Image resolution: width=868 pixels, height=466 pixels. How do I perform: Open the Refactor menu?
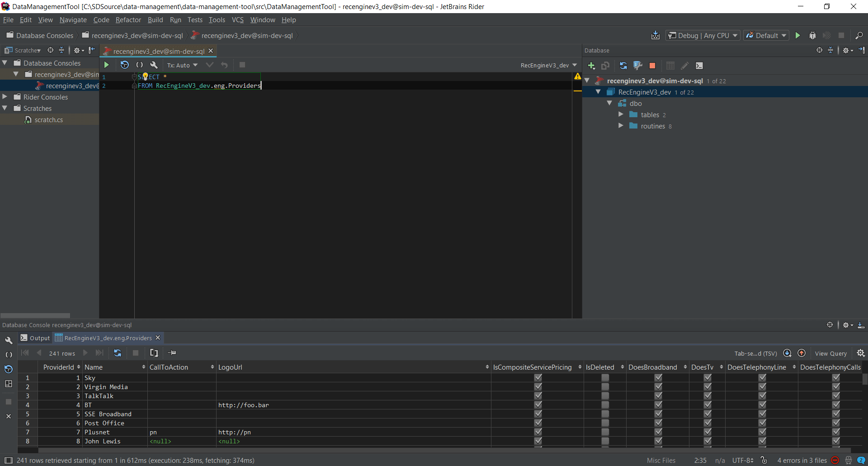128,20
